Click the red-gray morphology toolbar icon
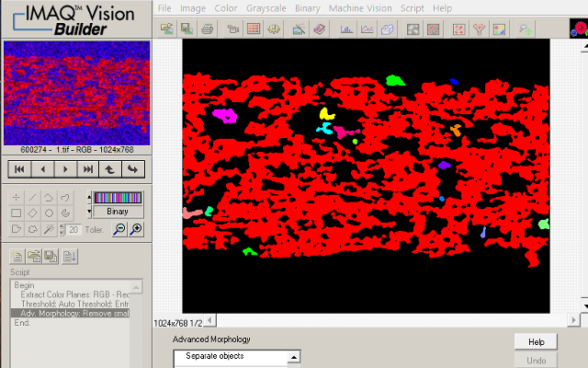Viewport: 588px width, 368px height. pyautogui.click(x=433, y=29)
